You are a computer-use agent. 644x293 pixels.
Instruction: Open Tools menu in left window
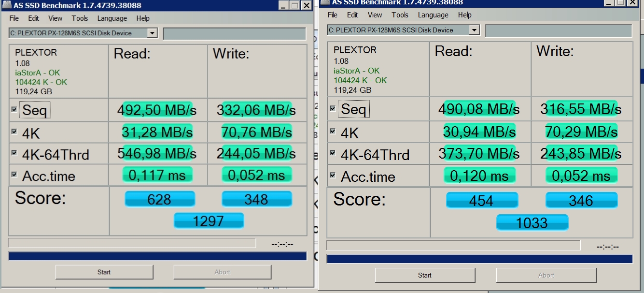coord(80,18)
